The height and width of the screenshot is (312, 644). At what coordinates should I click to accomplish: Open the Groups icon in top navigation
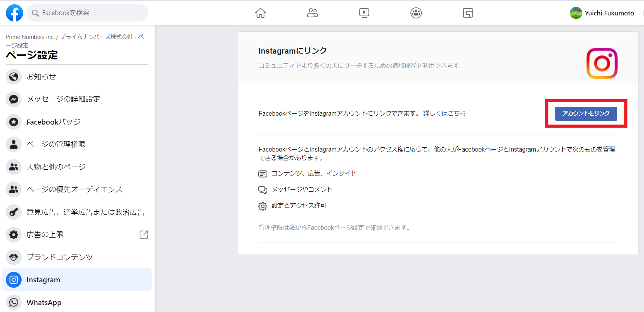(416, 13)
